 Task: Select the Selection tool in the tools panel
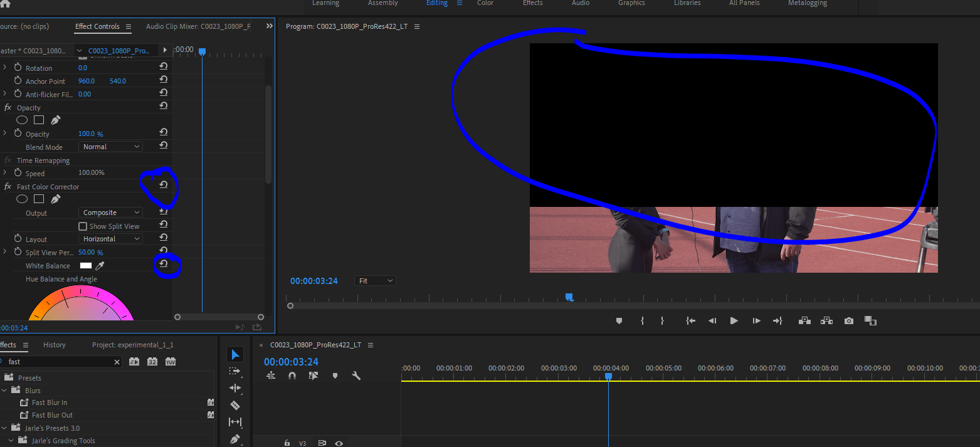[234, 354]
